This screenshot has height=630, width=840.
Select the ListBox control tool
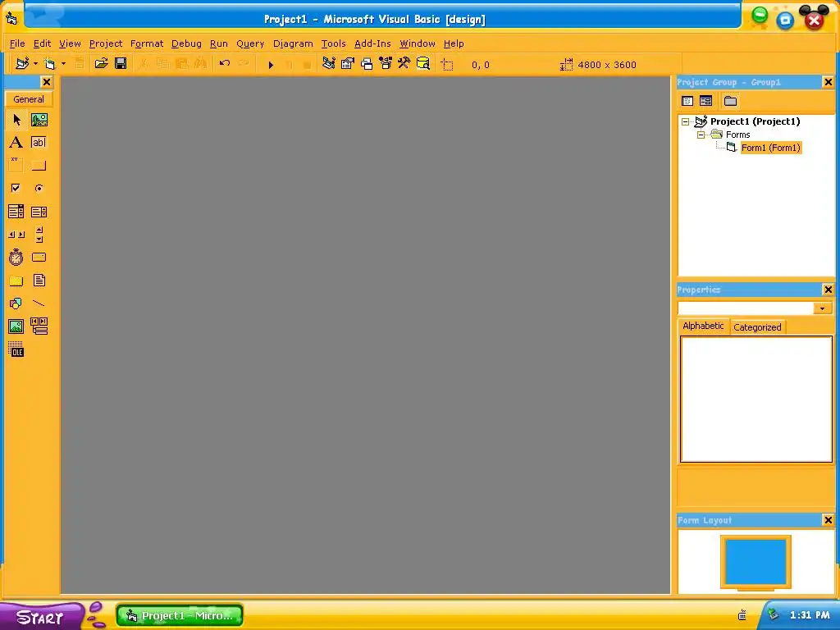pos(39,212)
